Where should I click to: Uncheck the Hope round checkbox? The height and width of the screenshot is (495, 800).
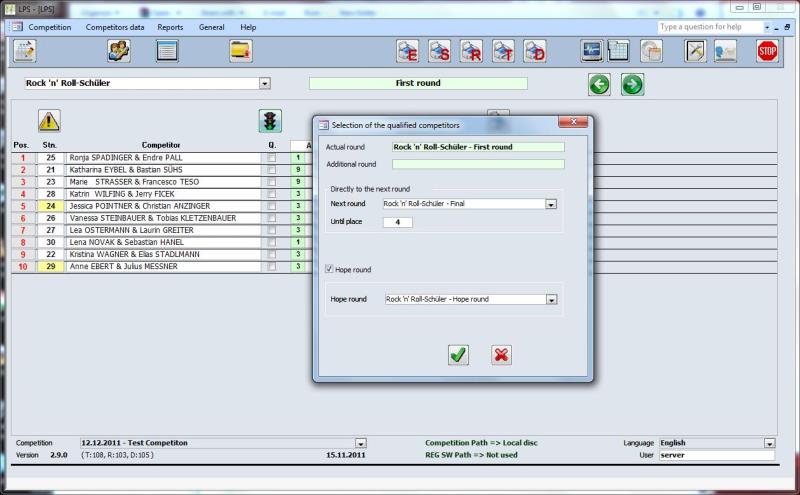331,269
